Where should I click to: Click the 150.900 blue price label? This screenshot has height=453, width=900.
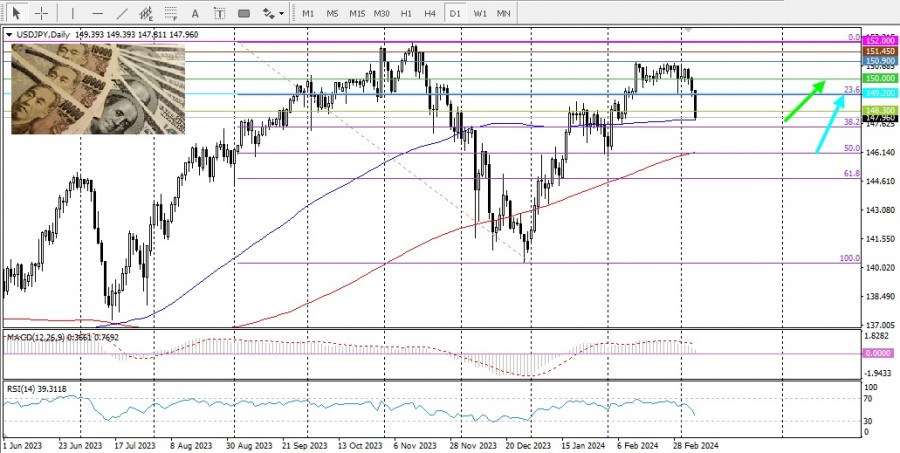pos(879,61)
